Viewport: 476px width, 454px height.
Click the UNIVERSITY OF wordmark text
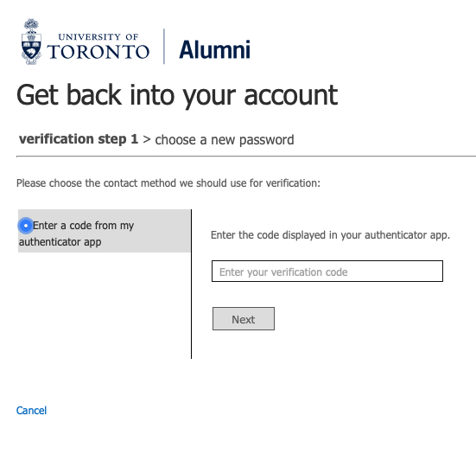click(98, 37)
